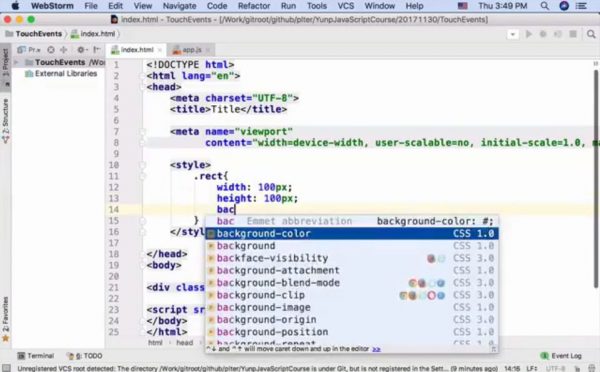
Task: Select background-blend-mode completion suggestion
Action: (x=352, y=282)
